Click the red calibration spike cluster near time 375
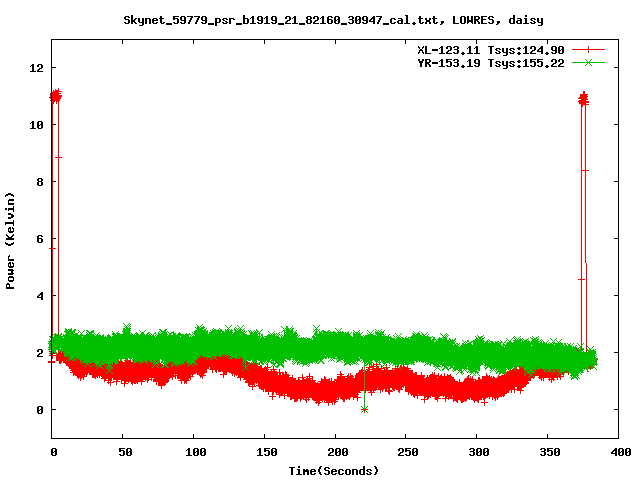Screen dimensions: 640x480 (x=584, y=99)
